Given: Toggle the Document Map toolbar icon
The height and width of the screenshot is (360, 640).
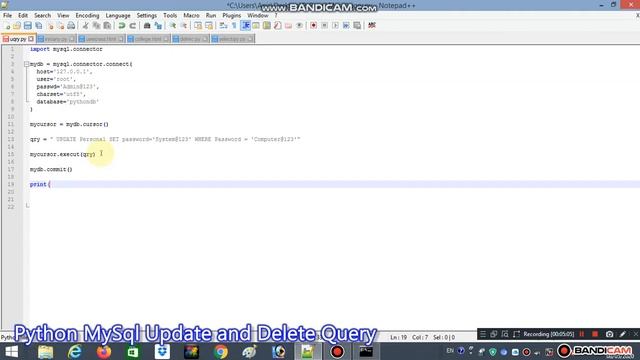Looking at the screenshot, I should 267,26.
